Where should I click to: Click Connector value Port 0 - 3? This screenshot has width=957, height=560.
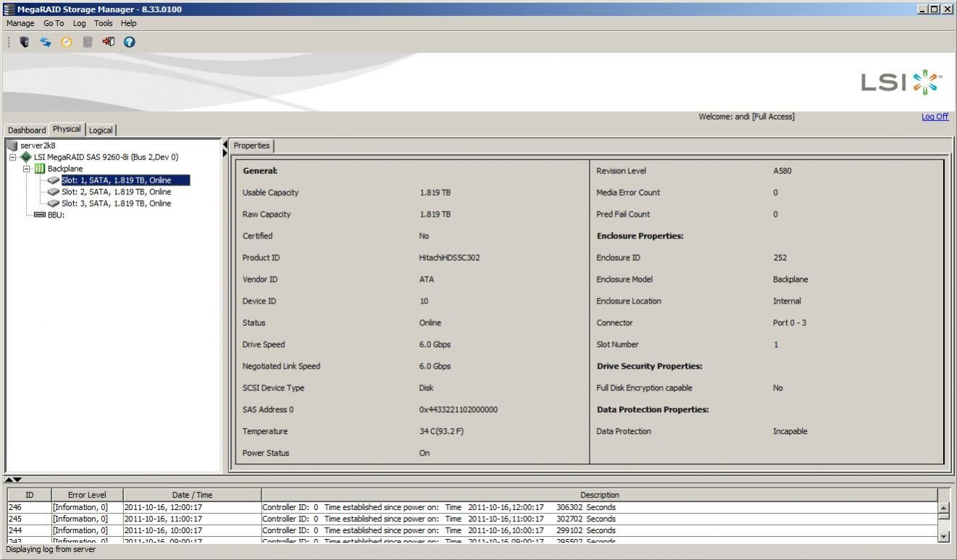790,323
